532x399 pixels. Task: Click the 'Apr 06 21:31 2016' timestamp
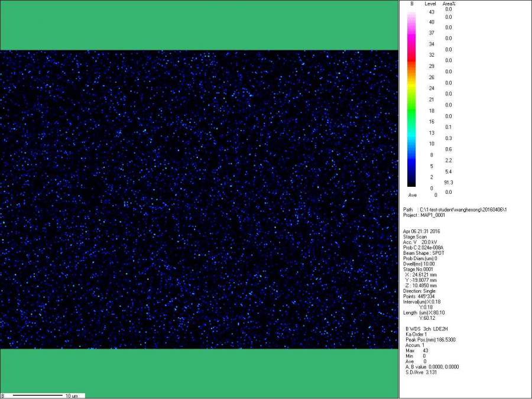click(x=421, y=231)
